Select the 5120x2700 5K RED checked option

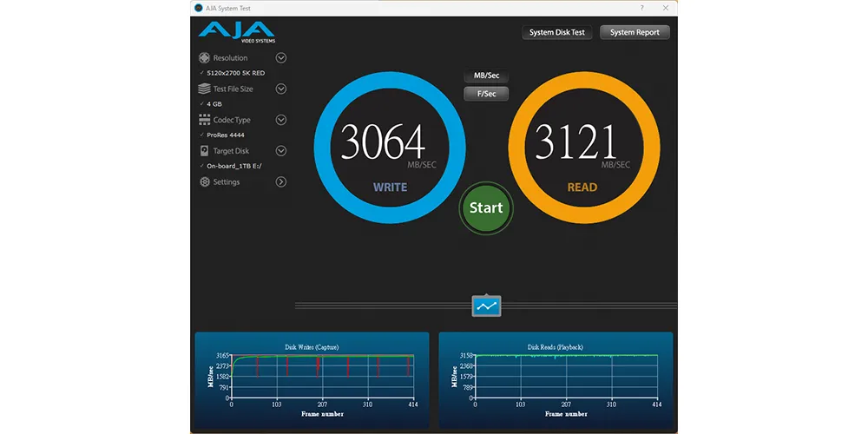pyautogui.click(x=235, y=73)
